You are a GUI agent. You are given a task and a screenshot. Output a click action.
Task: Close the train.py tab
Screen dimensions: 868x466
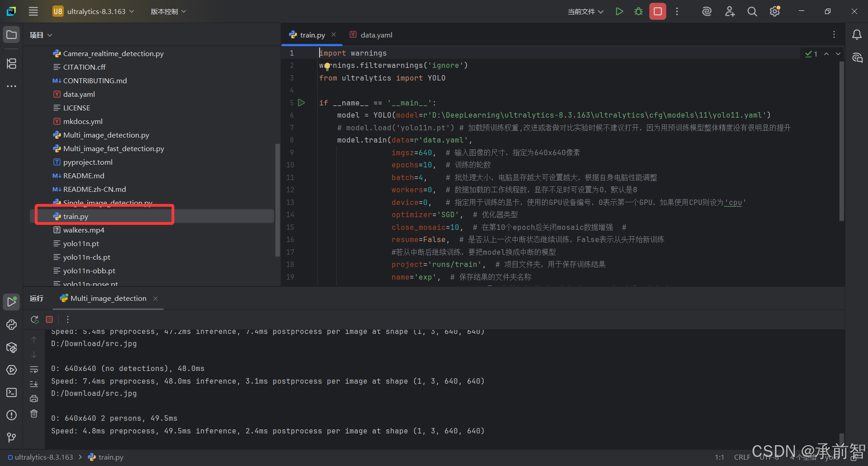(334, 34)
